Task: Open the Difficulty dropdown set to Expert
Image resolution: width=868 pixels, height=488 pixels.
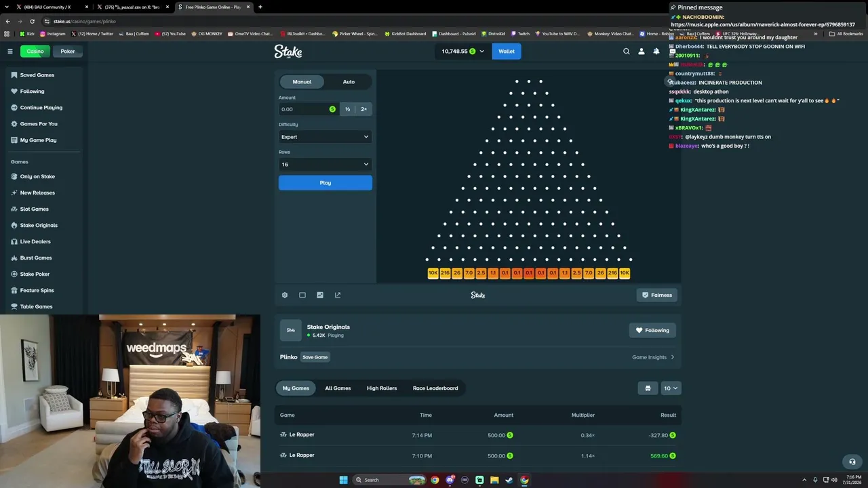Action: (x=325, y=137)
